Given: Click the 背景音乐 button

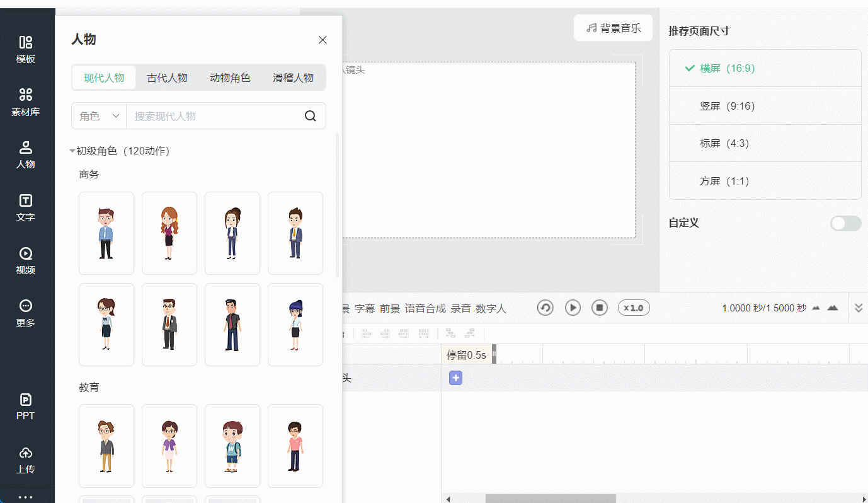Looking at the screenshot, I should tap(613, 28).
